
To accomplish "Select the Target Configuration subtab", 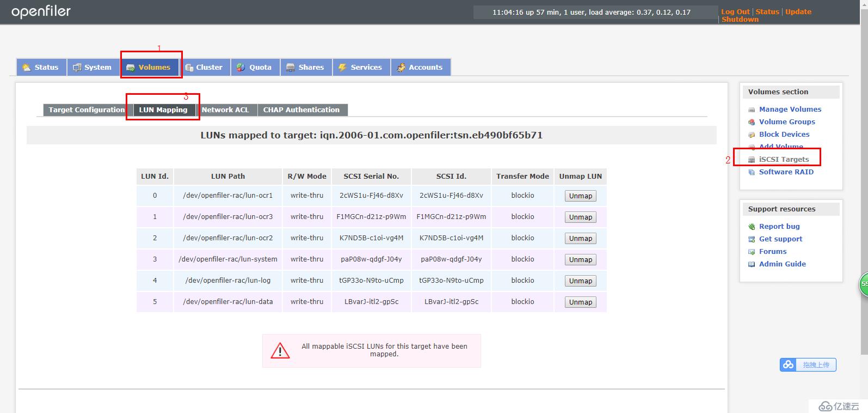I will 87,110.
